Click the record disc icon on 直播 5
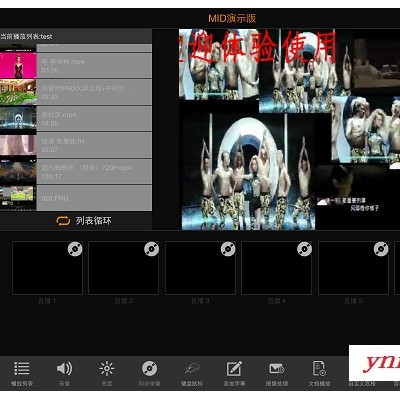The height and width of the screenshot is (400, 400). click(381, 249)
